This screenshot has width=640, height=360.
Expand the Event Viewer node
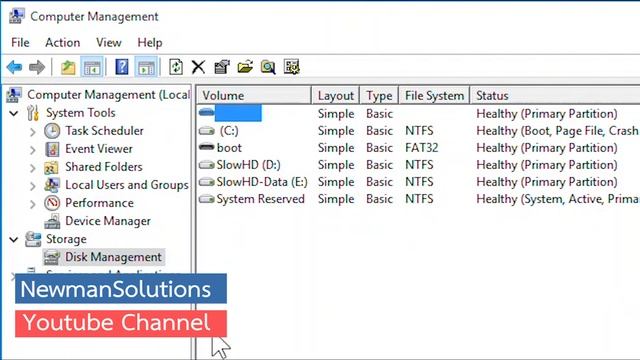tap(33, 150)
